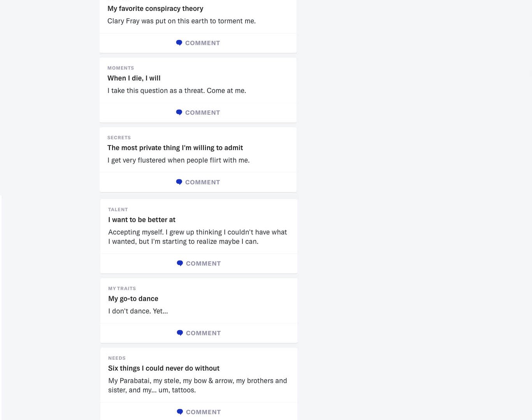Click the 'I take this question as a threat' answer
532x420 pixels.
click(x=177, y=90)
